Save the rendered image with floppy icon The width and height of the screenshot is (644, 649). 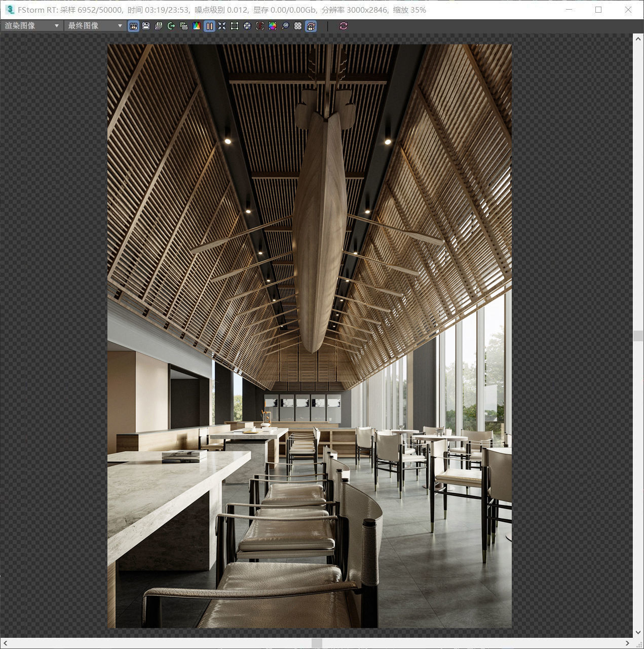coord(146,26)
